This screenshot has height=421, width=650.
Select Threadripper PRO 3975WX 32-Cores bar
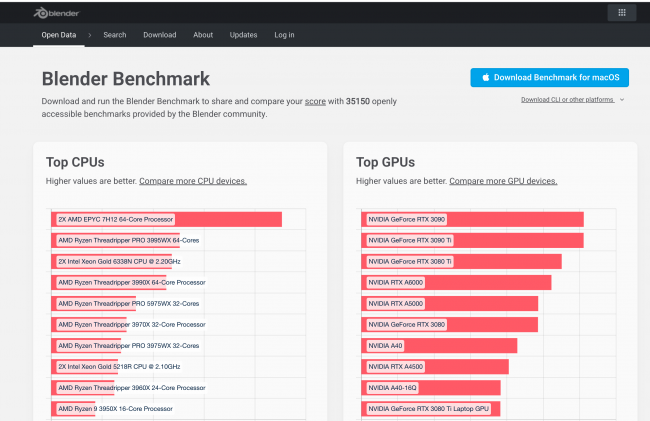[x=86, y=346]
